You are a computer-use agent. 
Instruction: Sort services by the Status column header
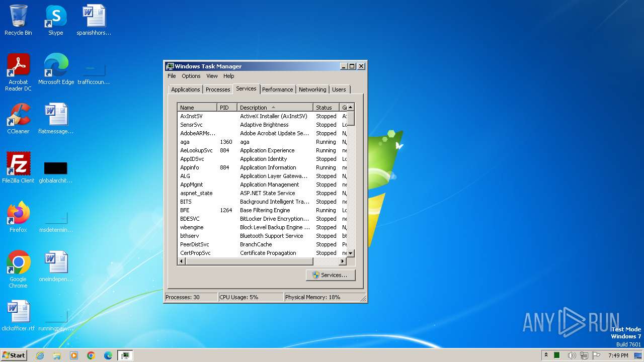point(326,108)
